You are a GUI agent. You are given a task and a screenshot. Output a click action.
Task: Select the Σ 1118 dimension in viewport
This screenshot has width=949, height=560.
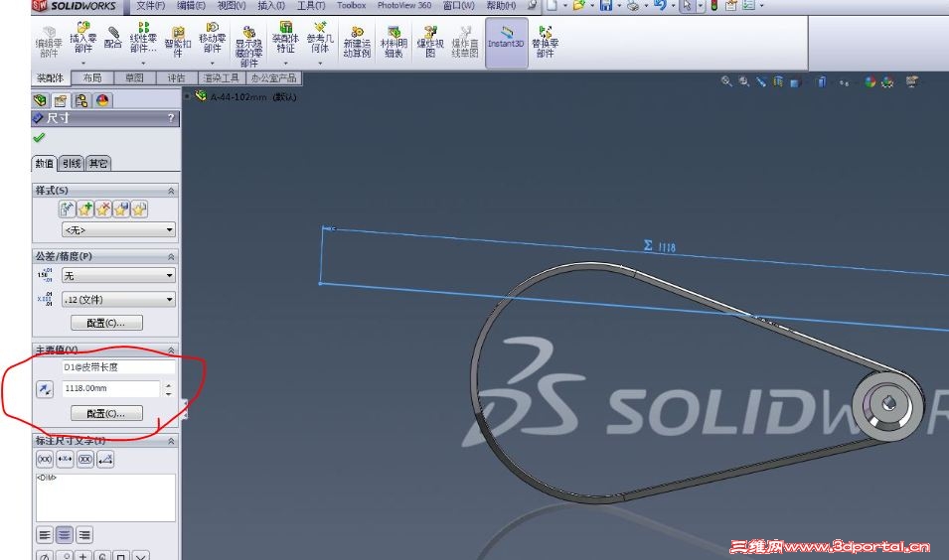[660, 247]
